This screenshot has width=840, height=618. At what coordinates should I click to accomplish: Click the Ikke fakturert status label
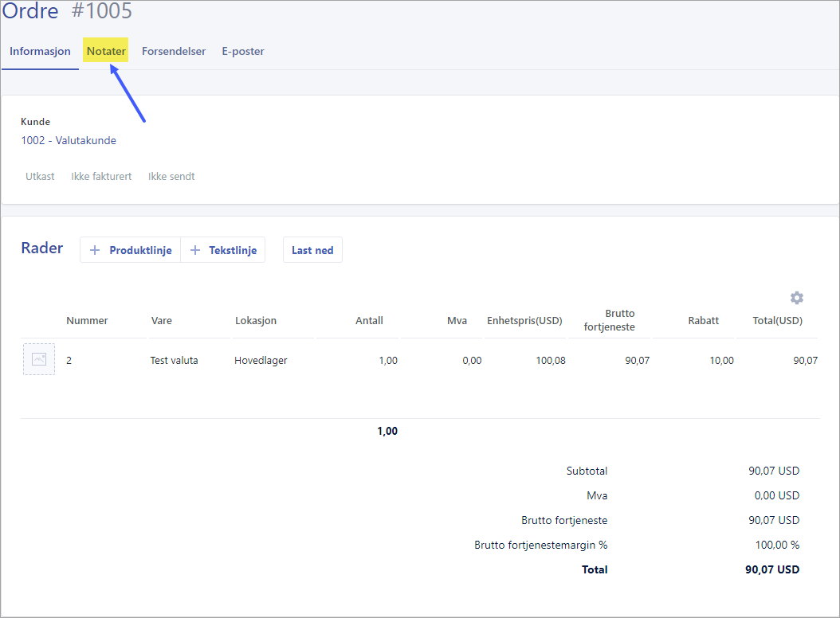coord(101,176)
